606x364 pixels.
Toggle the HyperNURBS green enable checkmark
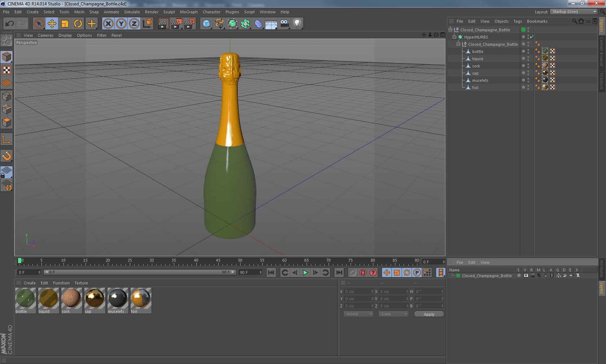532,37
